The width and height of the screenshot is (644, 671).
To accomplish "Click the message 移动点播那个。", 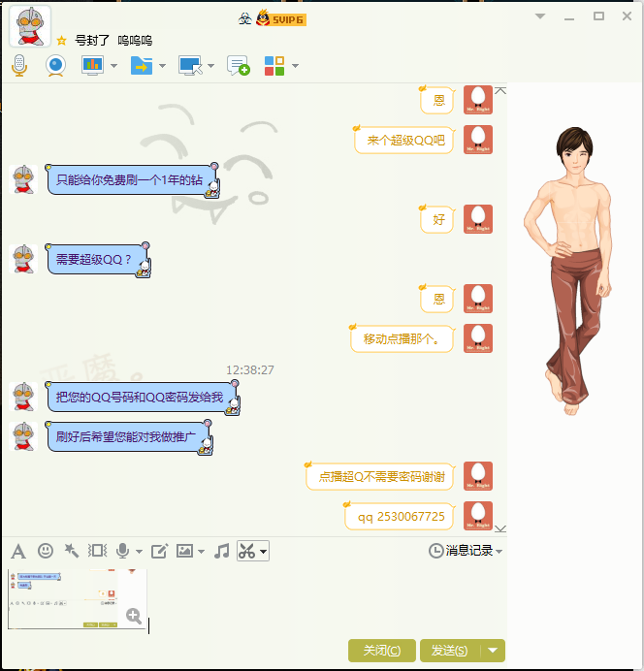I will click(x=402, y=339).
